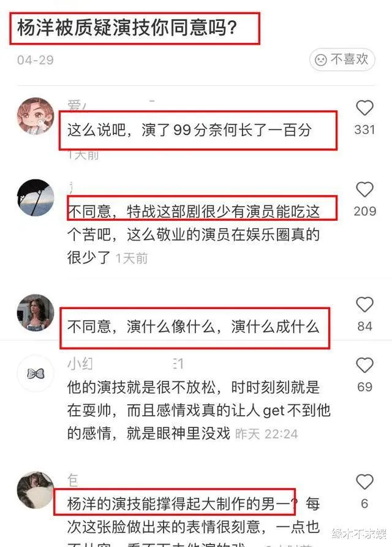
Task: Open comment starting 他的演技就是很不放松
Action: coord(198,410)
